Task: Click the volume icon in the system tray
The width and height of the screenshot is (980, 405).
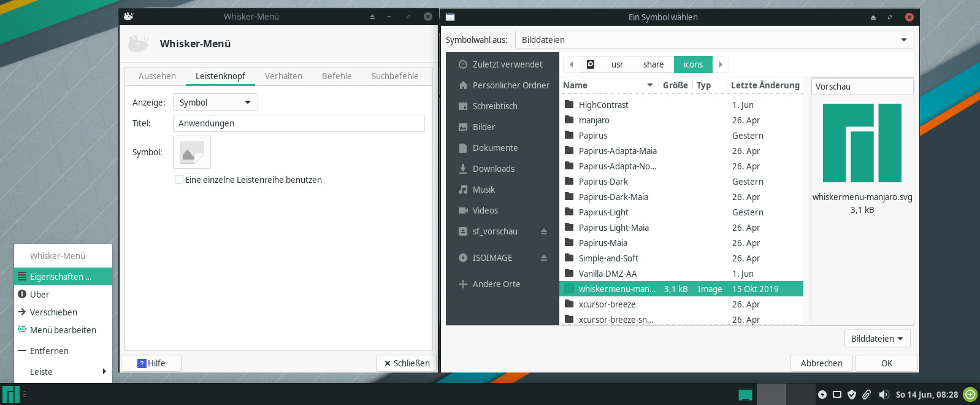Action: (x=883, y=395)
